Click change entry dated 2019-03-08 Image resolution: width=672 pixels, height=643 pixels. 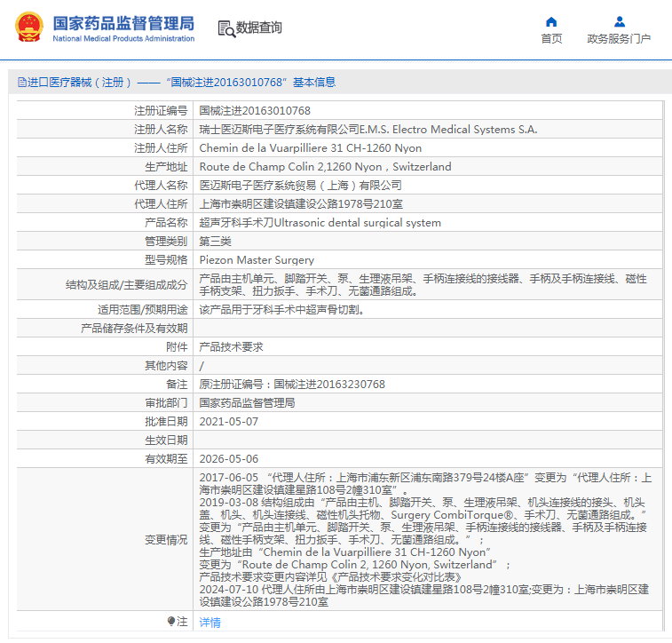tap(423, 520)
